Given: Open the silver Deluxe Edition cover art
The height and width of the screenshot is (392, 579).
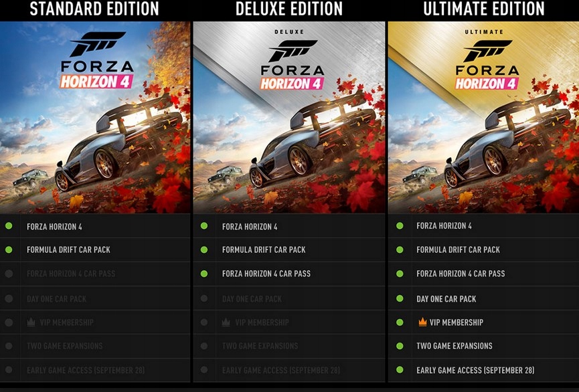Looking at the screenshot, I should [x=289, y=117].
